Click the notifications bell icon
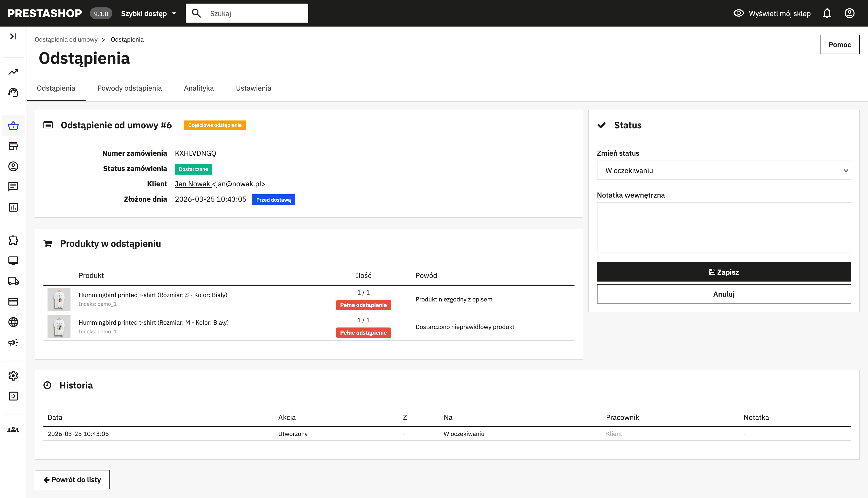 pyautogui.click(x=827, y=13)
